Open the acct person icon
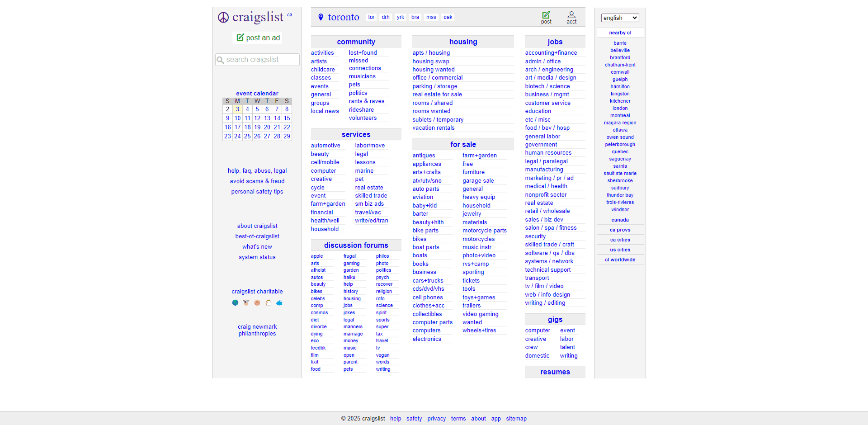The image size is (868, 425). 571,15
